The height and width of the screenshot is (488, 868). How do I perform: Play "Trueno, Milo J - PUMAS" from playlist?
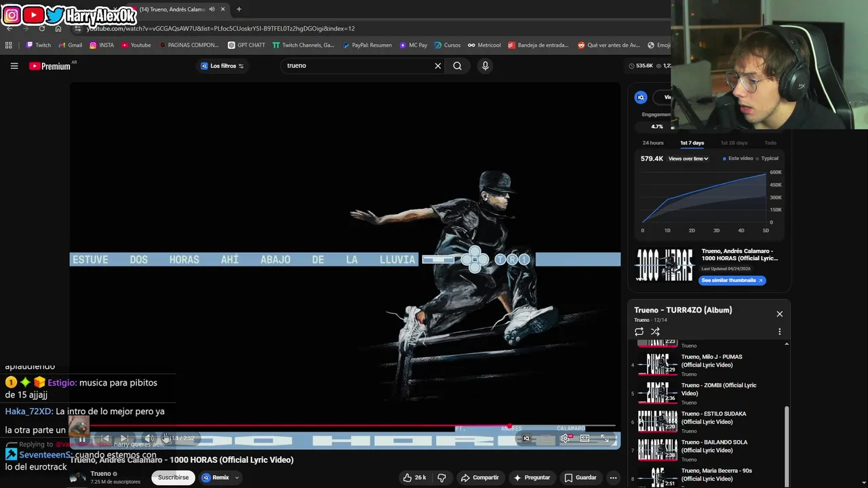click(707, 365)
